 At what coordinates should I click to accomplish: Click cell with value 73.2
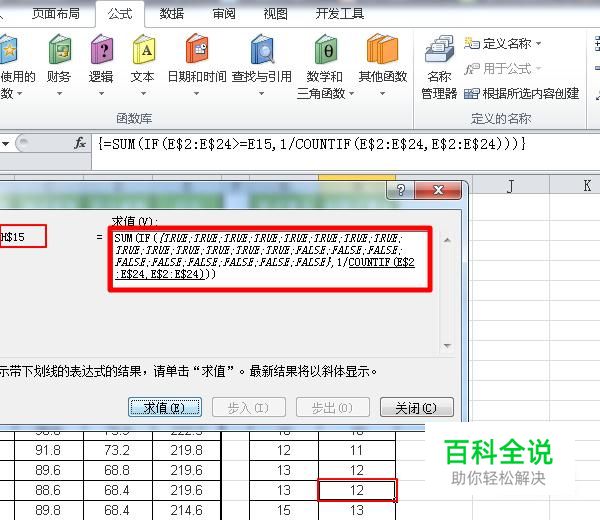click(118, 450)
